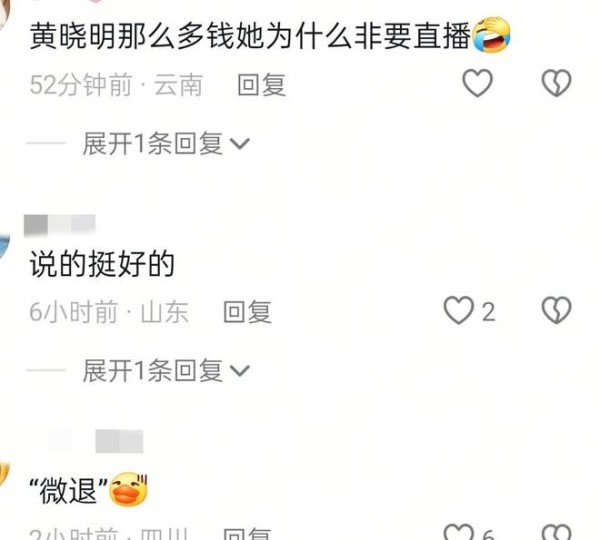The height and width of the screenshot is (540, 600).
Task: Open avatar of the “微退” commenter
Action: coord(4,474)
